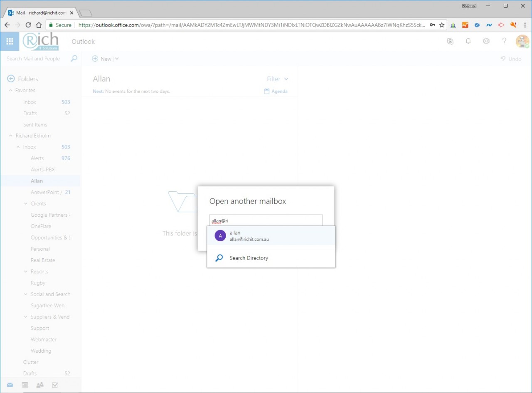
Task: Switch to Calendar view icon
Action: tap(25, 385)
